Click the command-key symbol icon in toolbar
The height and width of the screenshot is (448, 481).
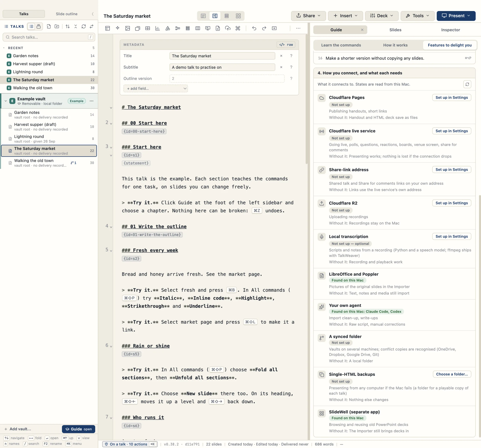pyautogui.click(x=238, y=28)
